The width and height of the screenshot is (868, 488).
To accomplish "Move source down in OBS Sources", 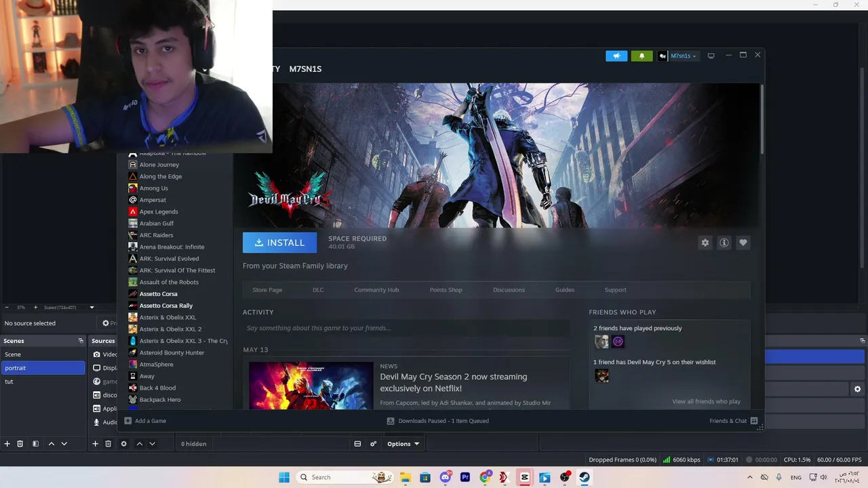I will [152, 444].
